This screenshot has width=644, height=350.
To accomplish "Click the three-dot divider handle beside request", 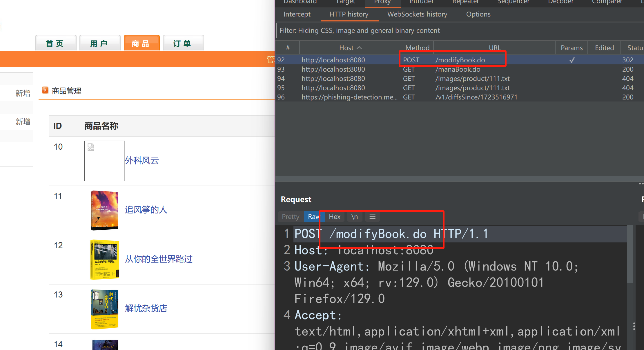I will coord(634,326).
